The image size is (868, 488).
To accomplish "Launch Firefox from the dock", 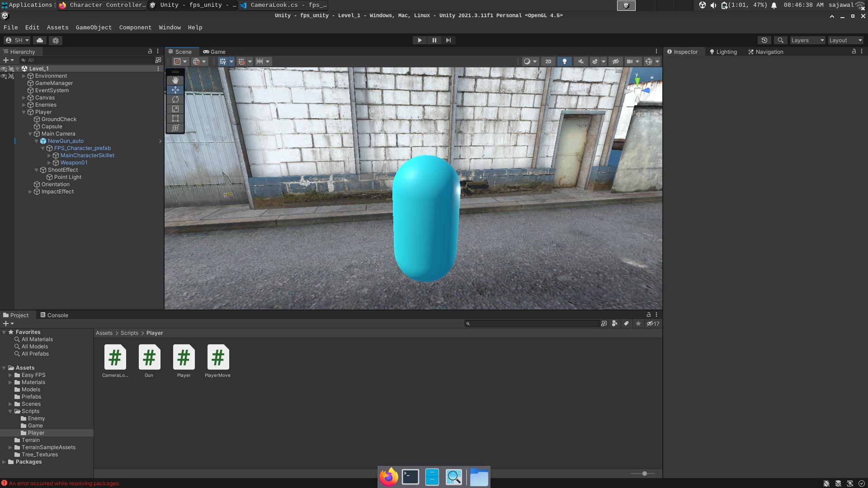I will point(388,477).
